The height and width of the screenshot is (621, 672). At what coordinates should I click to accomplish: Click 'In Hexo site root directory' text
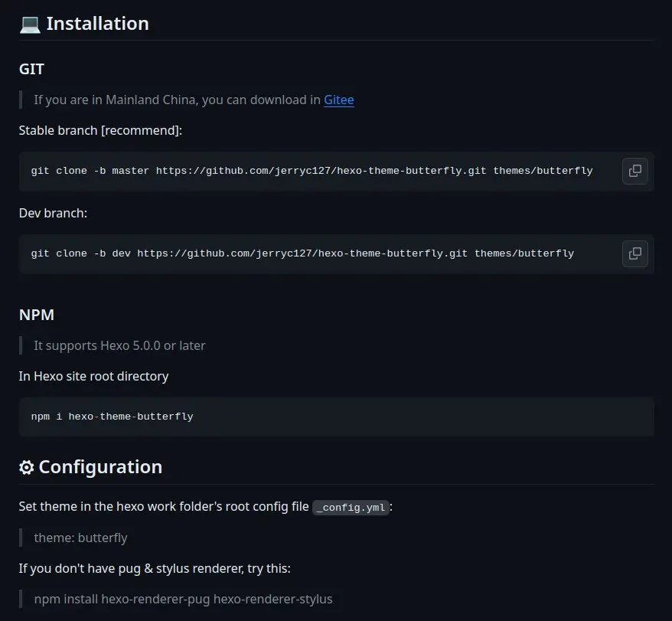93,377
